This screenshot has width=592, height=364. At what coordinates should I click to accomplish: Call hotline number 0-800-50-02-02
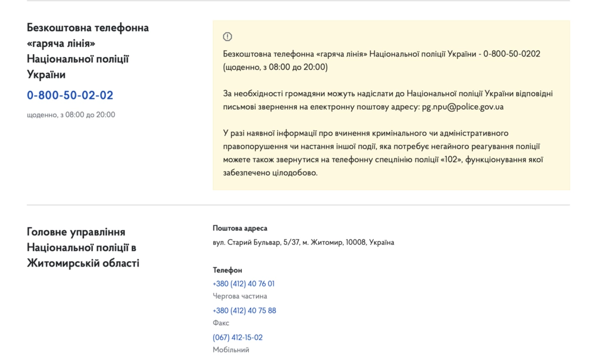point(70,95)
